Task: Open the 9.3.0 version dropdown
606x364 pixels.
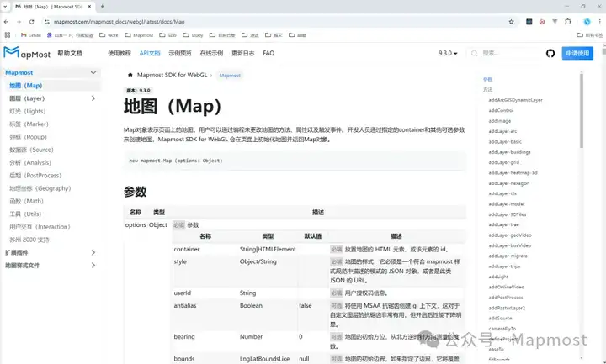Action: coord(448,53)
